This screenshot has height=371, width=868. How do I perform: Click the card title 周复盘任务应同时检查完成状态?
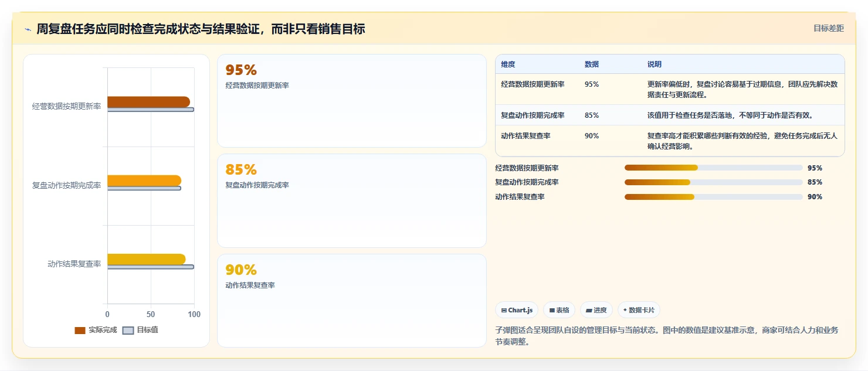click(201, 29)
